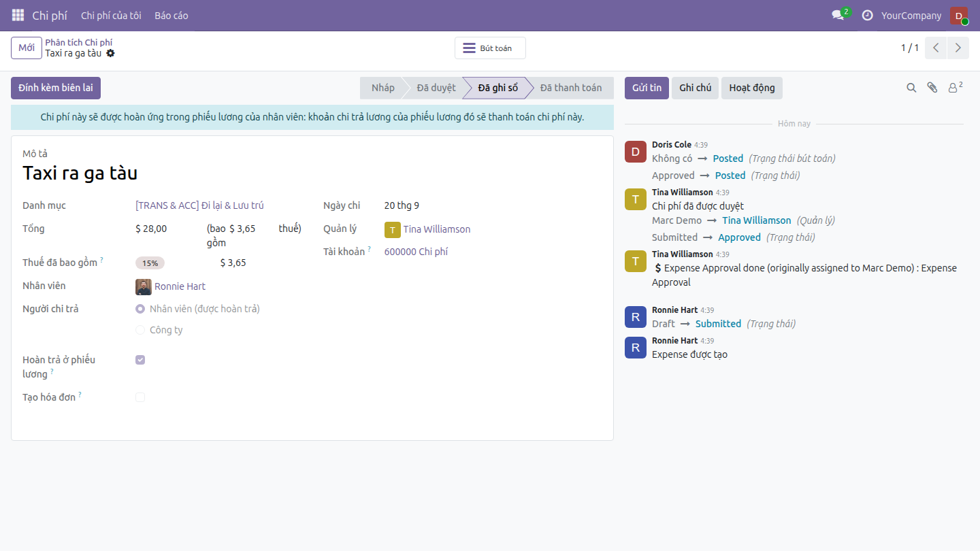The image size is (980, 551).
Task: Toggle the Hoàn trả ở phiếu lương checkbox
Action: click(140, 360)
